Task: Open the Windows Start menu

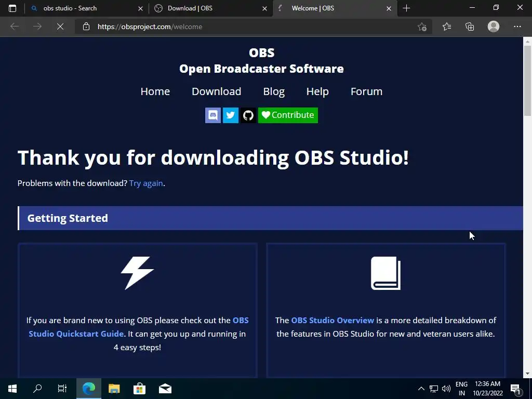Action: (x=12, y=389)
